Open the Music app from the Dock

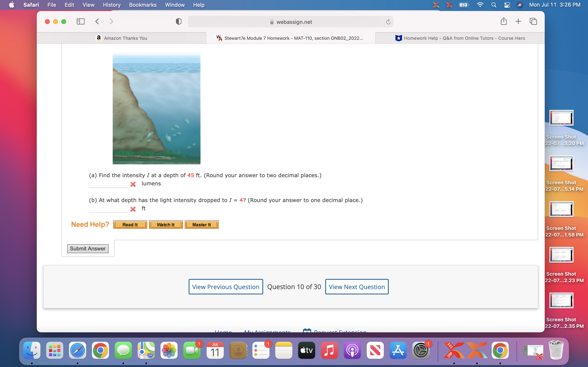[329, 350]
